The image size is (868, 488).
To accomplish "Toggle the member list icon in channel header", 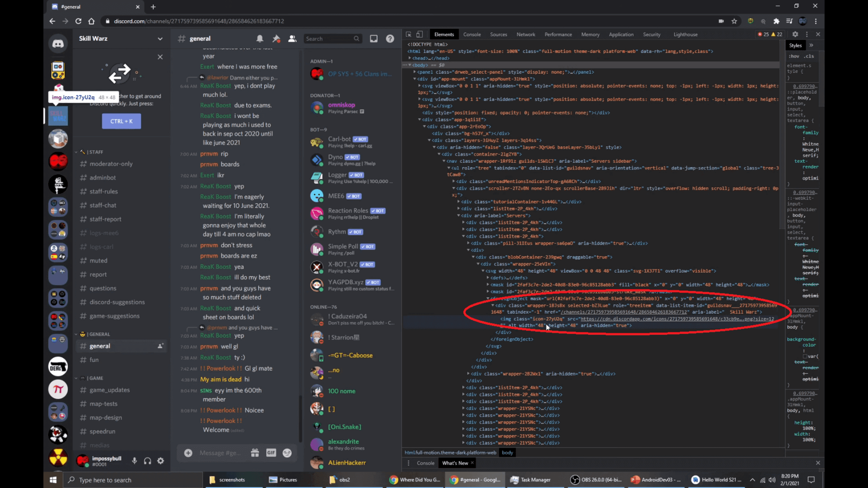I will [x=293, y=39].
